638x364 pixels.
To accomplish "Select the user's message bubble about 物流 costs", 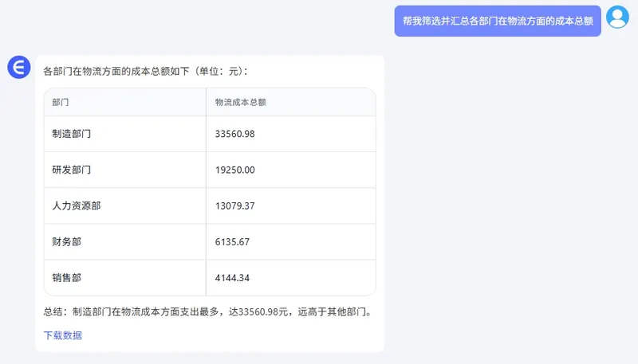I will coord(498,21).
